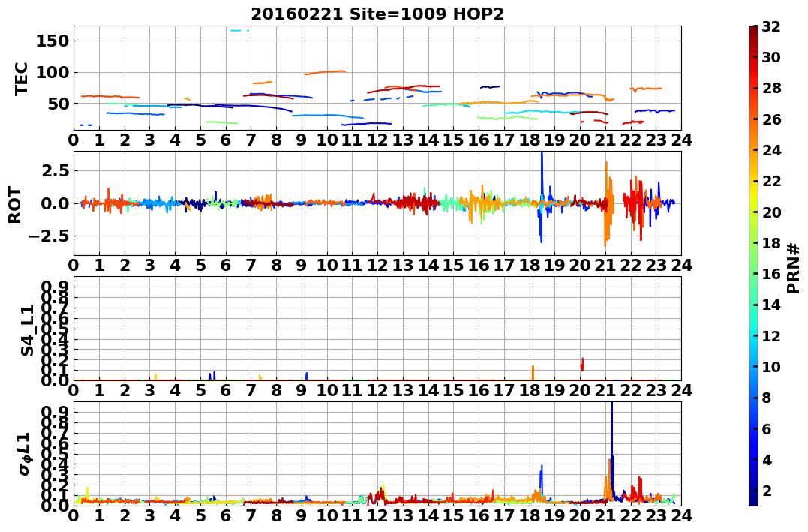Image resolution: width=808 pixels, height=532 pixels.
Task: Click hour 3 on the sigma-phi panel x-axis
Action: 149,515
